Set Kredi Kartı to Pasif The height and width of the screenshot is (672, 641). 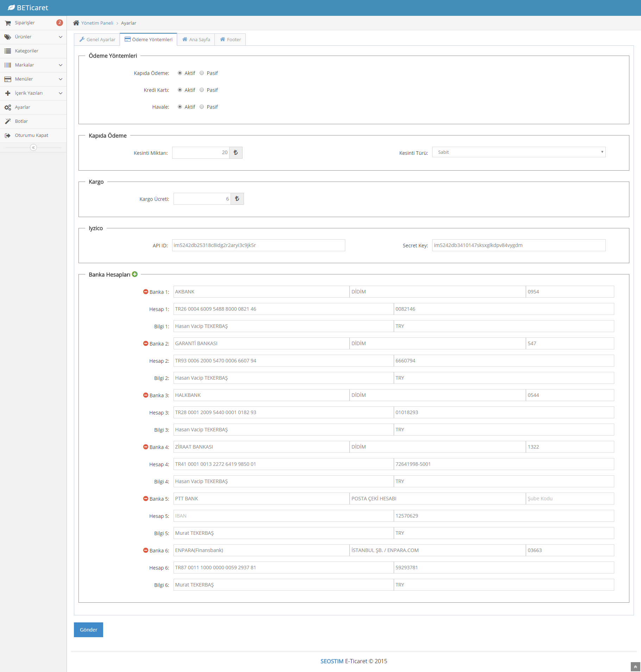pos(202,90)
